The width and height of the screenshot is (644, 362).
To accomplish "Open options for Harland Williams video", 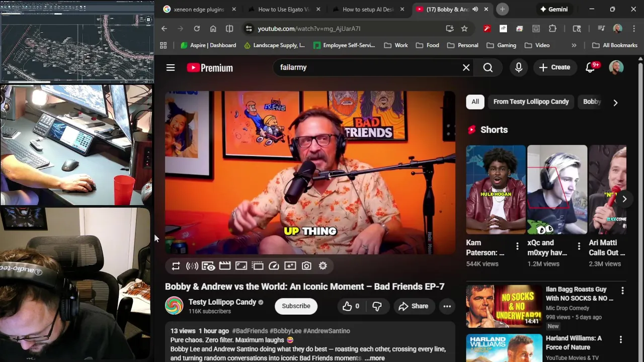I will click(x=620, y=340).
